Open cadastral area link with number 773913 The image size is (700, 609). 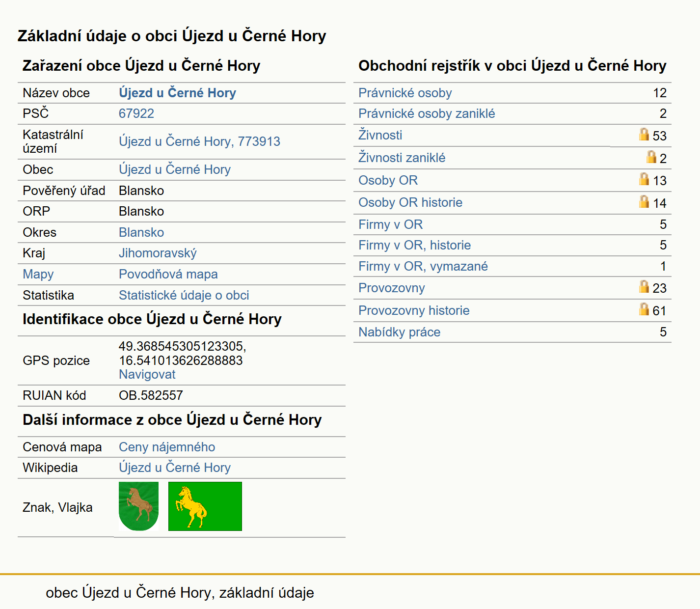click(x=199, y=141)
